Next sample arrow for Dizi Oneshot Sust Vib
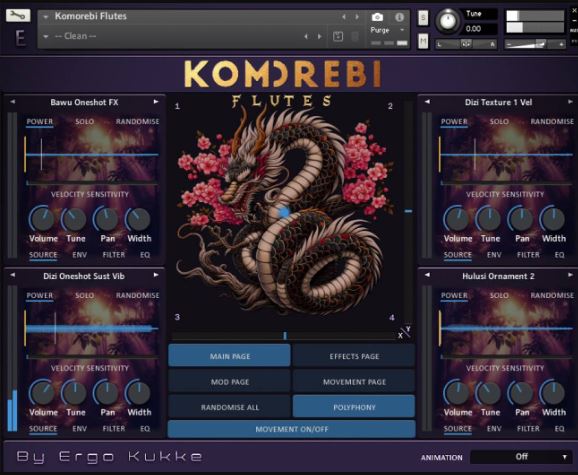578x475 pixels. [156, 275]
